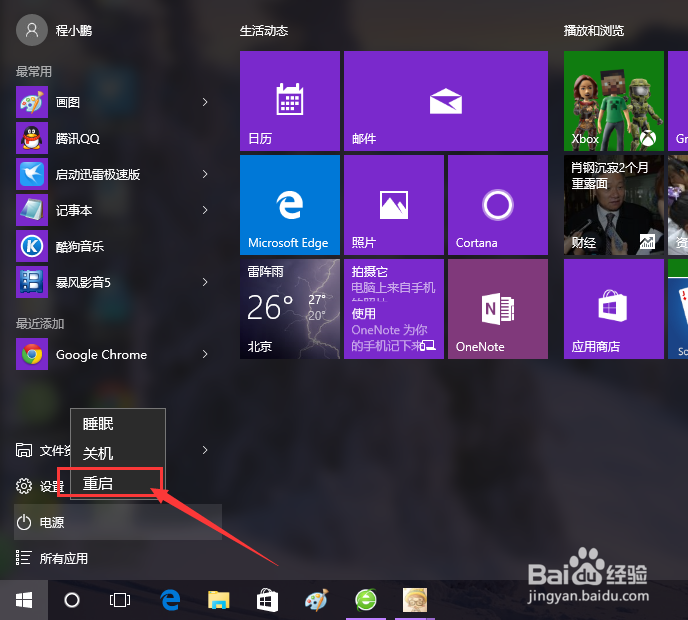Open the 拍摄它 phone companion tile
The width and height of the screenshot is (688, 620).
pyautogui.click(x=394, y=309)
